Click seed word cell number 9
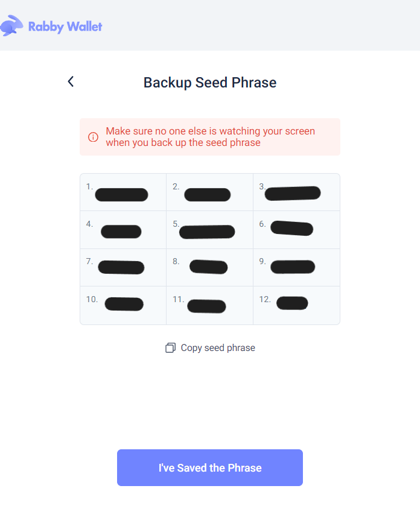420x509 pixels. tap(296, 267)
